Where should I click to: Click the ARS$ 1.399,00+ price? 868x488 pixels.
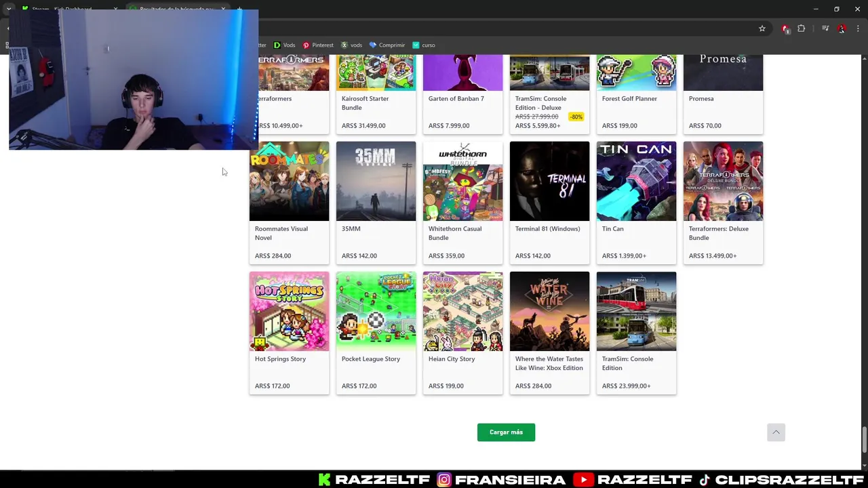coord(624,256)
